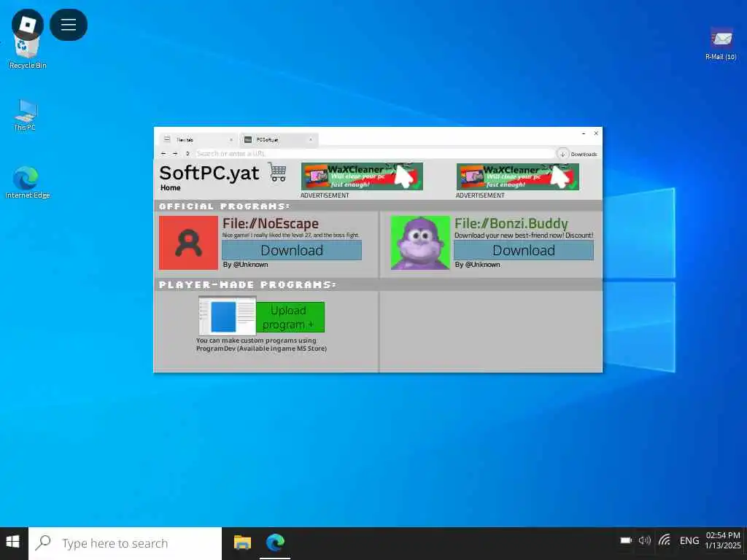Click the shopping cart icon beside SoftPC.yat
Screen dimensions: 747x560
pos(277,172)
